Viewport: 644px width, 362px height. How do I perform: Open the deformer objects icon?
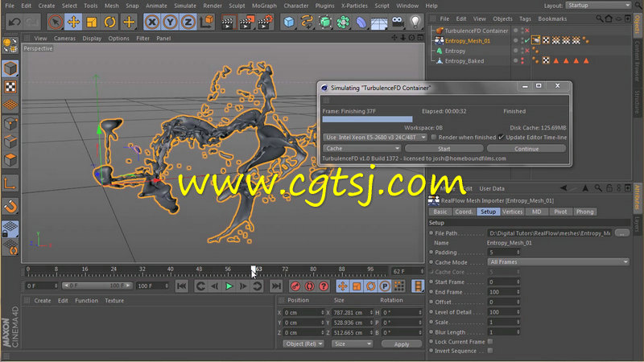(361, 22)
